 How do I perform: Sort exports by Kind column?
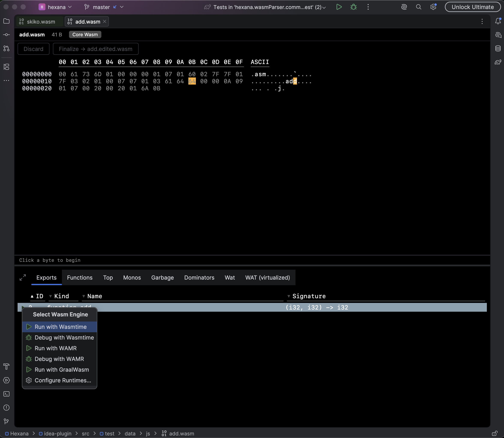(x=63, y=296)
